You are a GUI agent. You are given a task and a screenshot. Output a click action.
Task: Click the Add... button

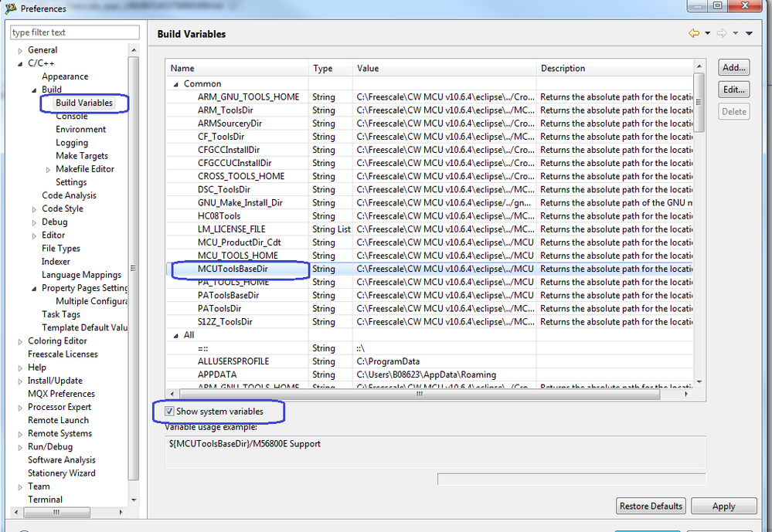pyautogui.click(x=733, y=67)
